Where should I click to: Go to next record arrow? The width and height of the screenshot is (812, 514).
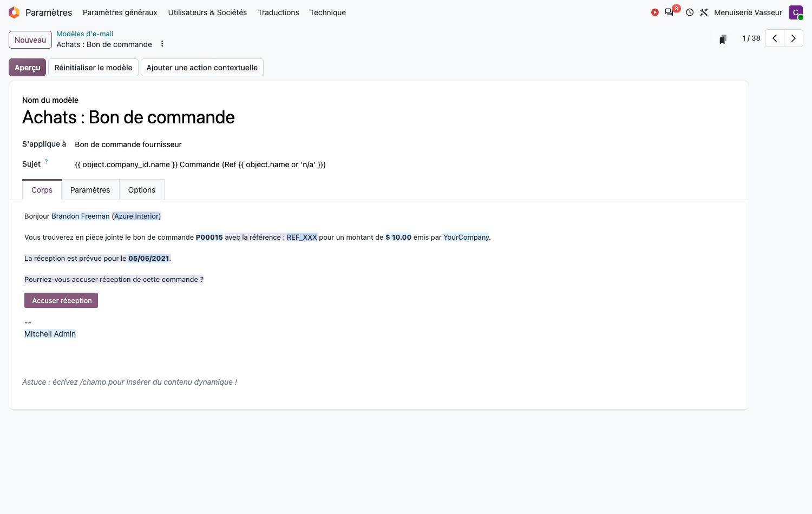pos(794,38)
